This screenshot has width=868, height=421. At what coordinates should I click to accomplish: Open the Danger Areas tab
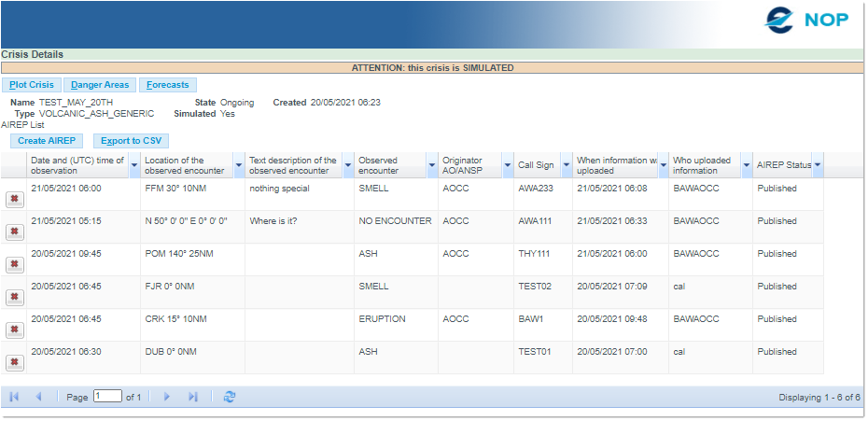[x=100, y=85]
